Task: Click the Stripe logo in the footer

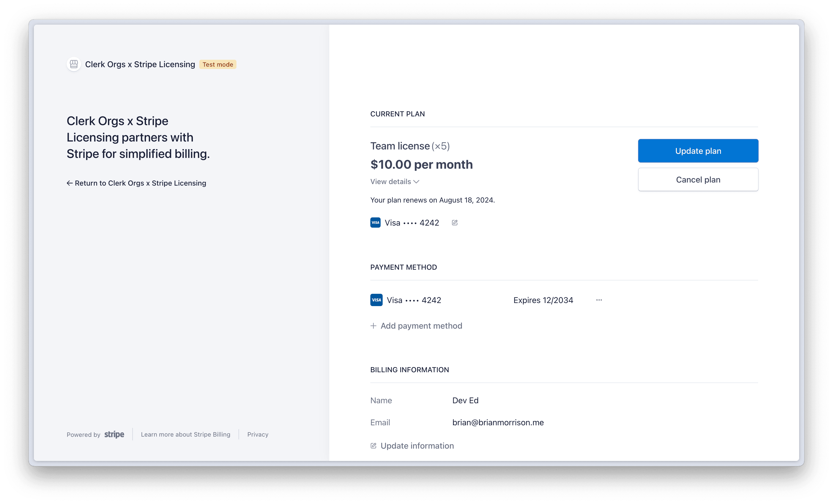Action: [114, 435]
